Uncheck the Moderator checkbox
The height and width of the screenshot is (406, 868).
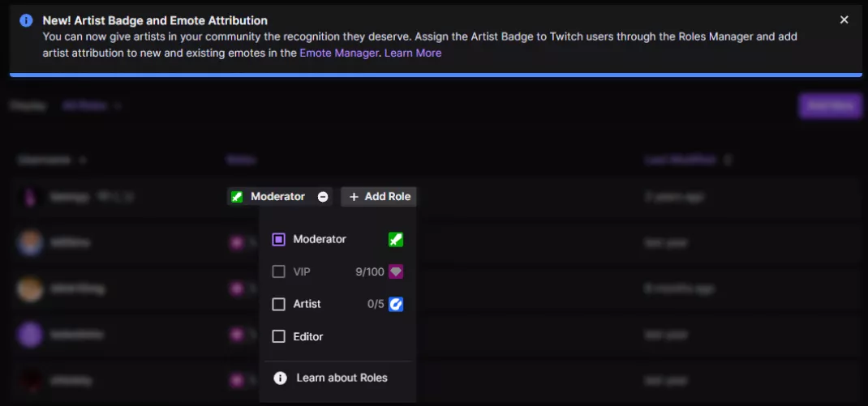click(x=278, y=239)
